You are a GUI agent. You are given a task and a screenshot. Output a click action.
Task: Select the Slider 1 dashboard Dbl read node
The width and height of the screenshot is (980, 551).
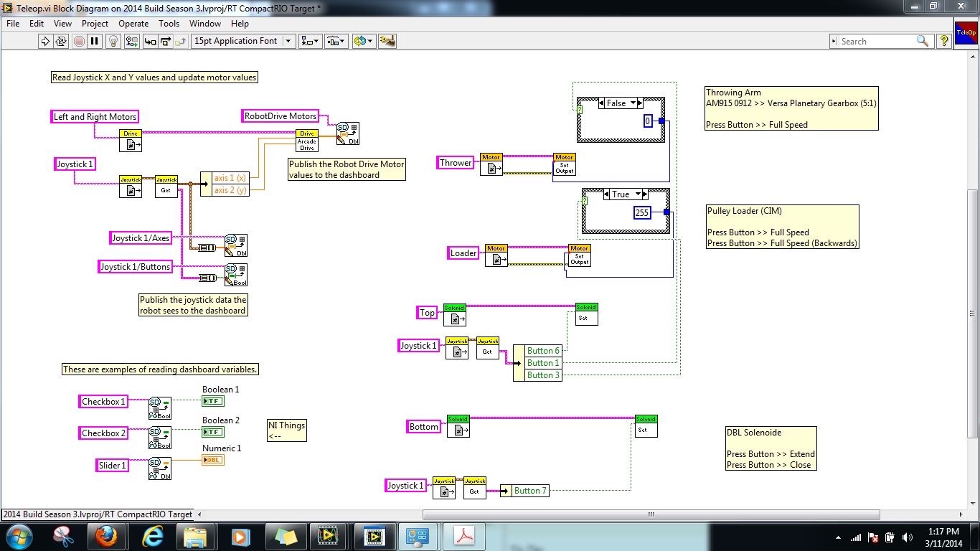coord(160,468)
